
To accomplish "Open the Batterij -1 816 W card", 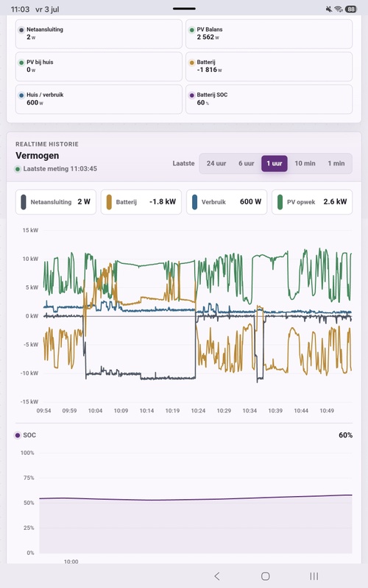I will 269,66.
